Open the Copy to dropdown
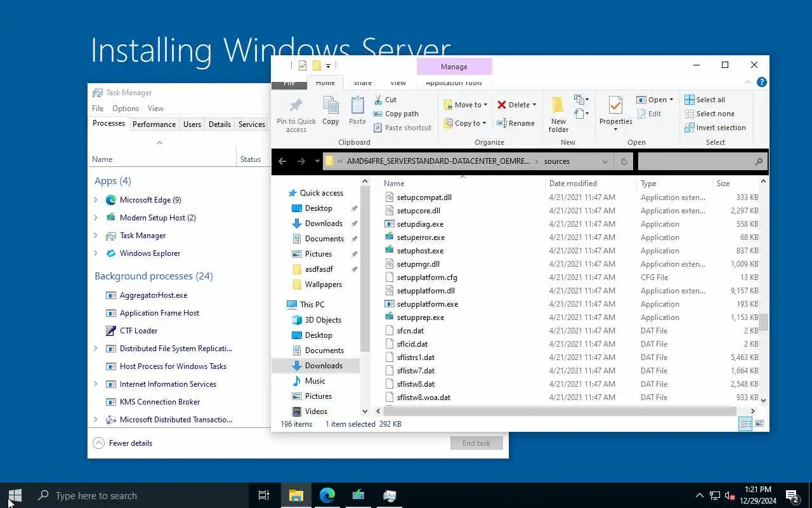The image size is (812, 508). (x=465, y=123)
